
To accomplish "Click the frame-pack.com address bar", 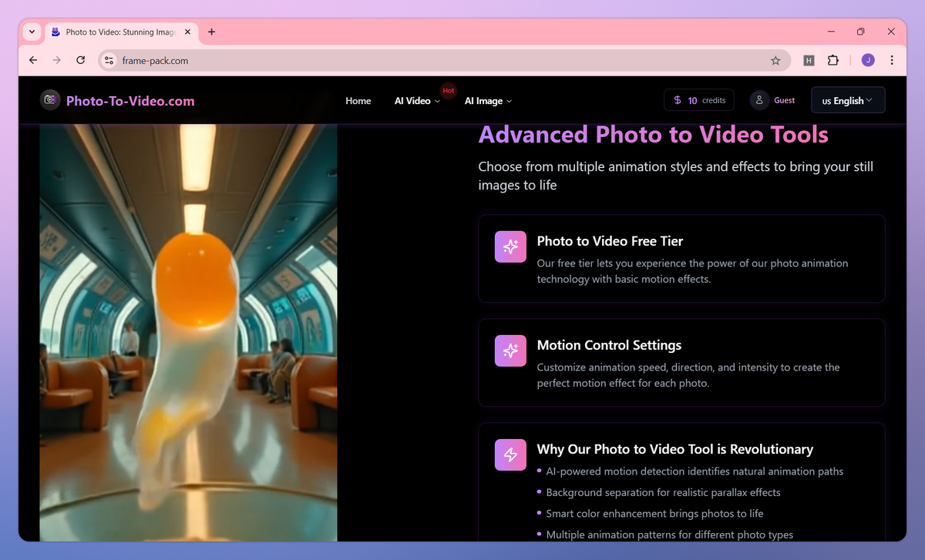I will pos(444,60).
